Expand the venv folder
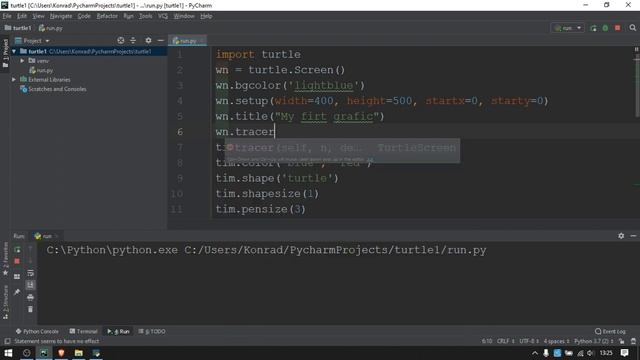 click(x=22, y=61)
